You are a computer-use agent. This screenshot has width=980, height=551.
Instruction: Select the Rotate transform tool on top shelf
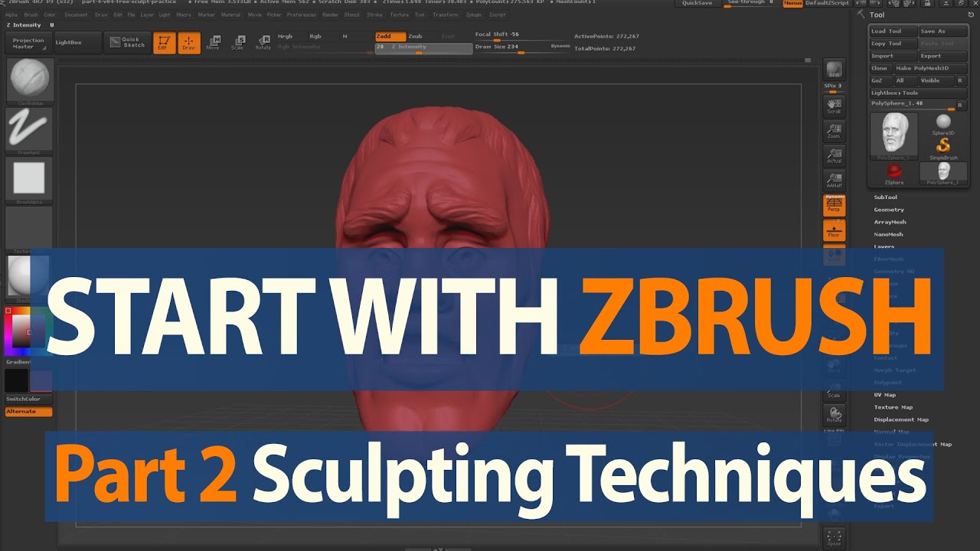coord(263,43)
